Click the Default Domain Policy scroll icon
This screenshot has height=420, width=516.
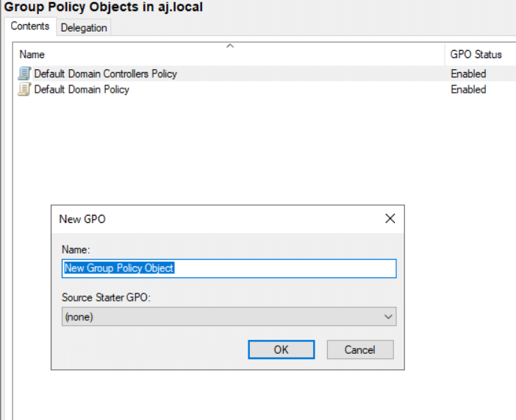(x=25, y=90)
